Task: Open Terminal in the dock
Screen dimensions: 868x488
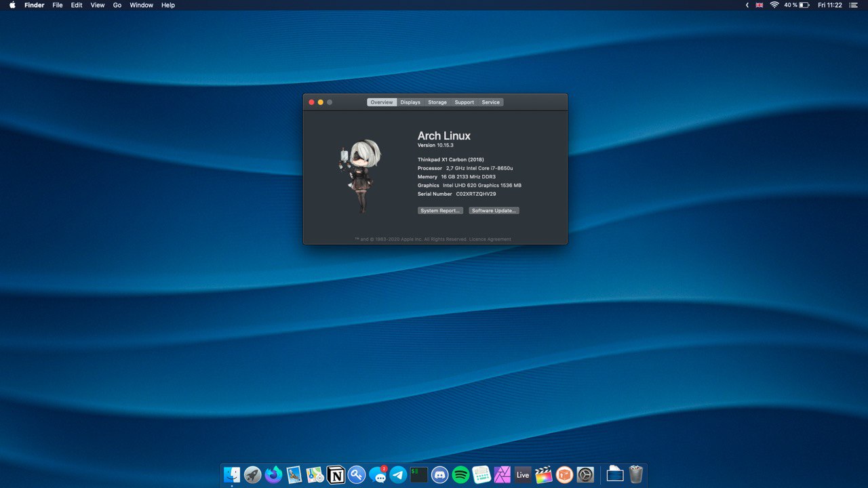Action: (419, 475)
